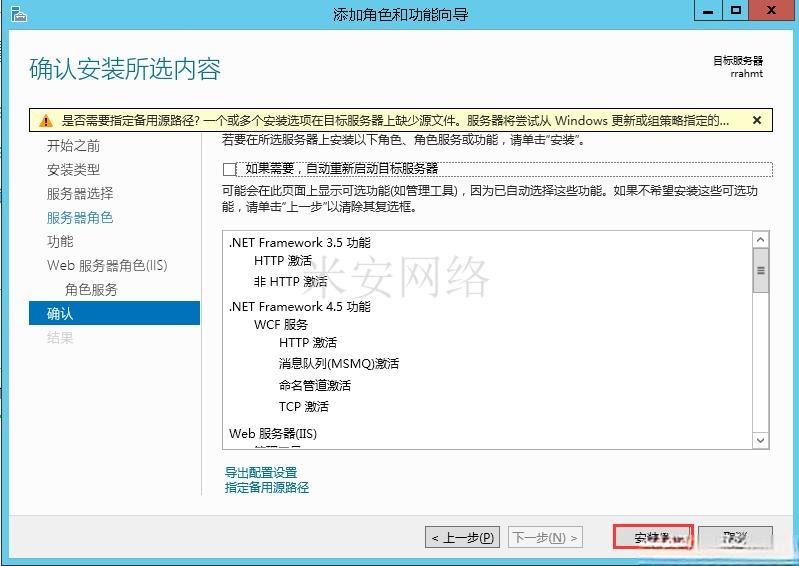Click the 安装 install button
The image size is (799, 566).
point(653,537)
